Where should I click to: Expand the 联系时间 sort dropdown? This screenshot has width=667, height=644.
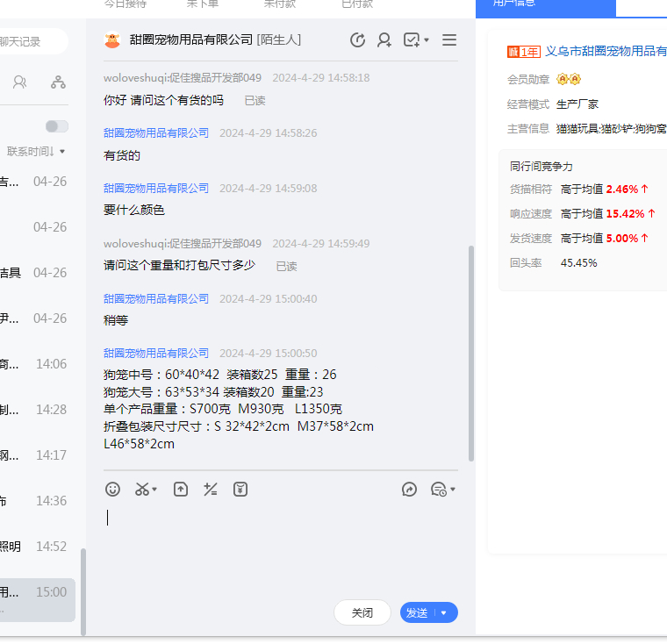click(36, 152)
